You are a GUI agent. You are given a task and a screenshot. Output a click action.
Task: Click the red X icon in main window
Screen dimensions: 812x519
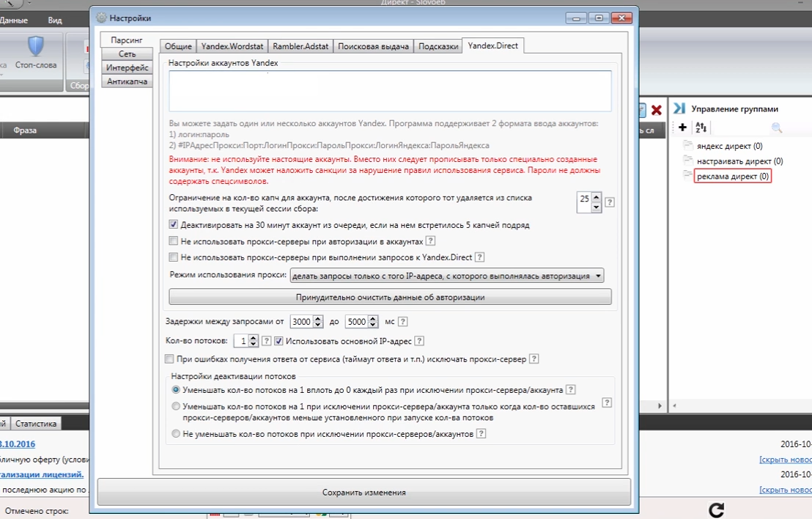656,110
